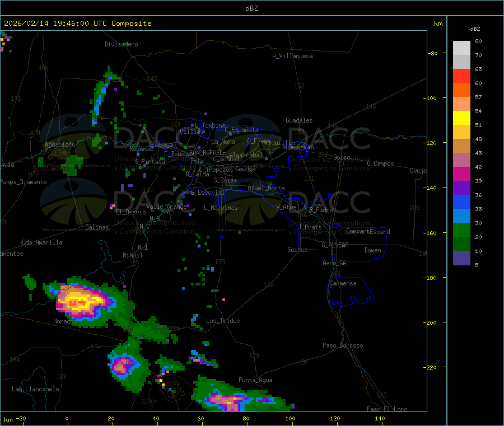
Task: Select the slate 10 dBZ legend swatch
Action: 461,258
